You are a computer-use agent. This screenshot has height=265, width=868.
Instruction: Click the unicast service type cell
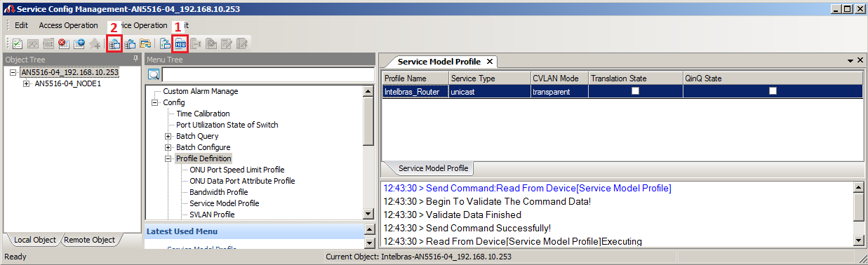(x=489, y=91)
